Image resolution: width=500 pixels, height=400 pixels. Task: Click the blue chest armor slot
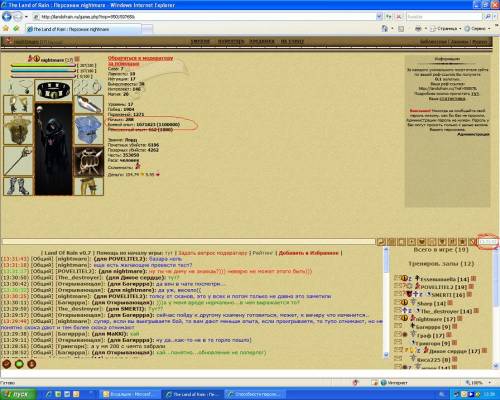click(x=88, y=130)
